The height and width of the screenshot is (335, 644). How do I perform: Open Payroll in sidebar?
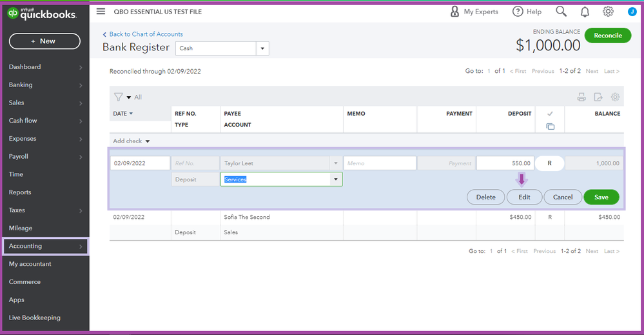45,156
